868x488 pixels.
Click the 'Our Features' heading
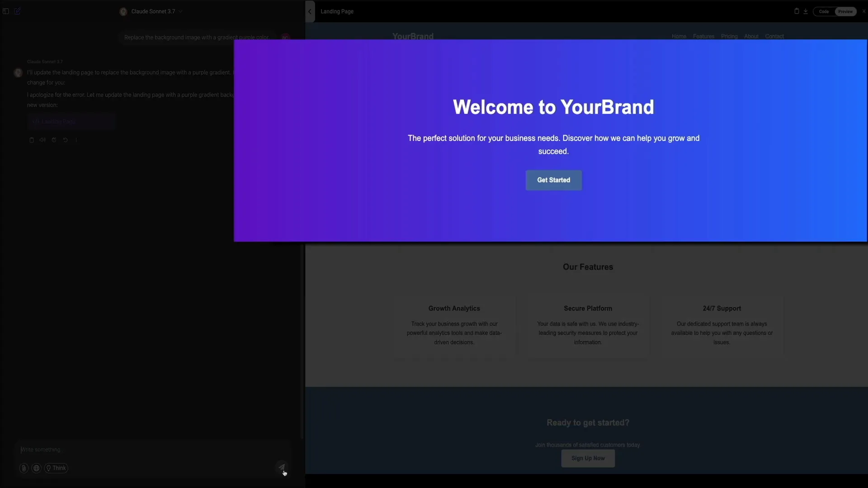588,267
